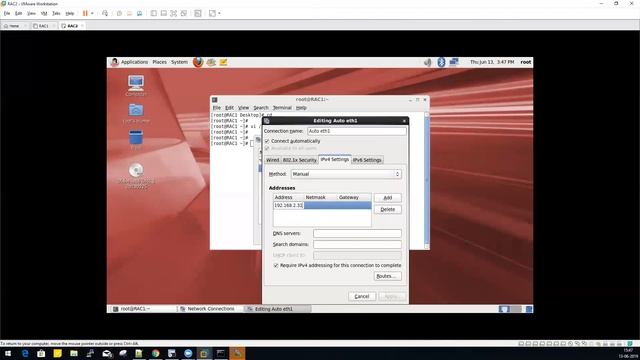Click the Address cell containing 192.168.2.31
Image resolution: width=640 pixels, height=360 pixels.
(289, 205)
